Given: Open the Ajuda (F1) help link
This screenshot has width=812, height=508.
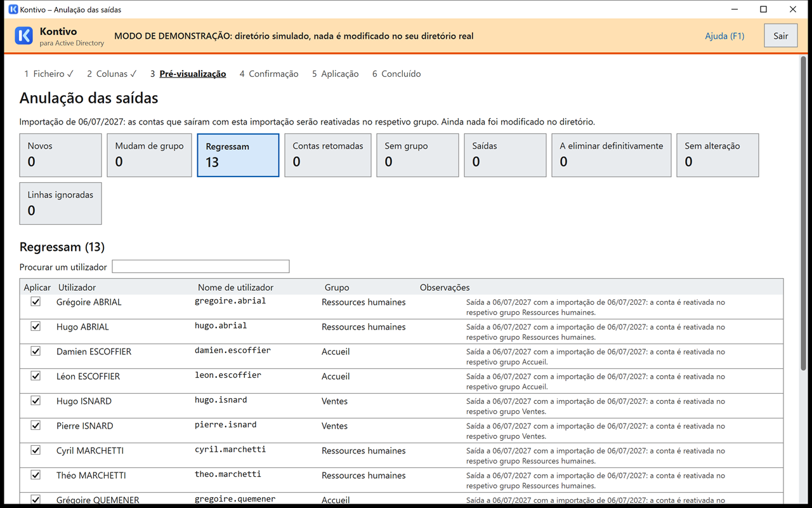Looking at the screenshot, I should pyautogui.click(x=724, y=36).
